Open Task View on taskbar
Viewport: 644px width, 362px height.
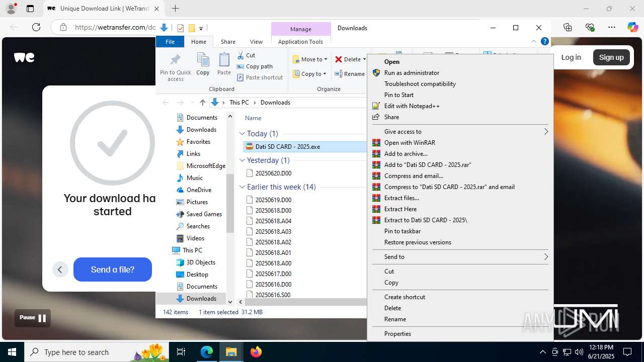[181, 352]
